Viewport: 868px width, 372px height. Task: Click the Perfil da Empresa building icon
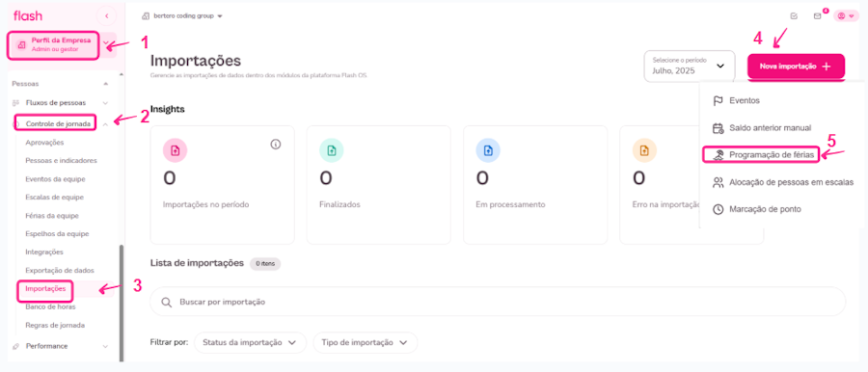click(x=21, y=45)
